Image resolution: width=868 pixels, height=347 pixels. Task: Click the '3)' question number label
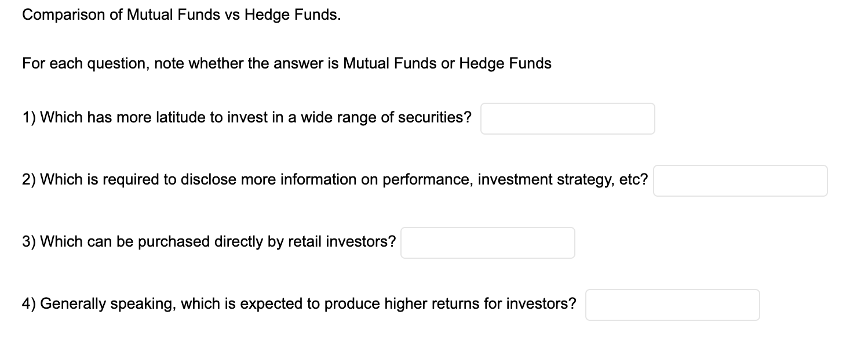coord(29,241)
